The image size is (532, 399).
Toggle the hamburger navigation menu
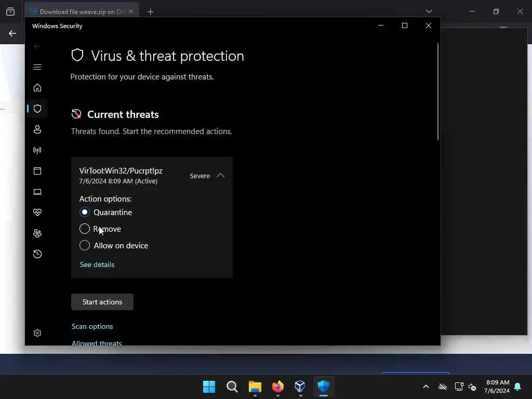click(x=37, y=67)
